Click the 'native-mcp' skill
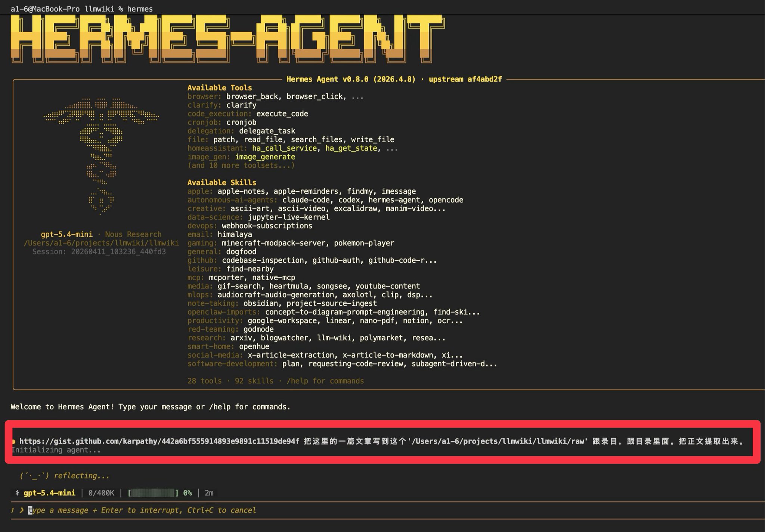This screenshot has width=765, height=532. (x=274, y=278)
